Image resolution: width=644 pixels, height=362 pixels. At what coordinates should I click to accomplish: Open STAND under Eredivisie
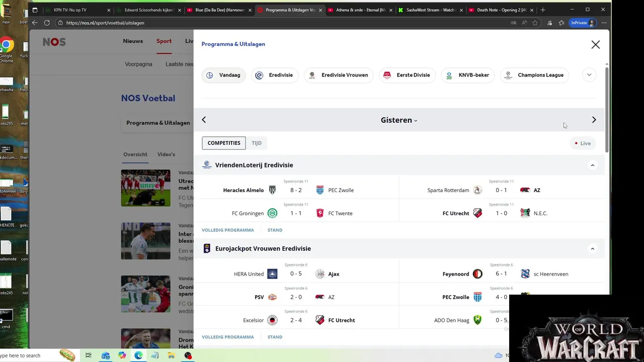[275, 230]
